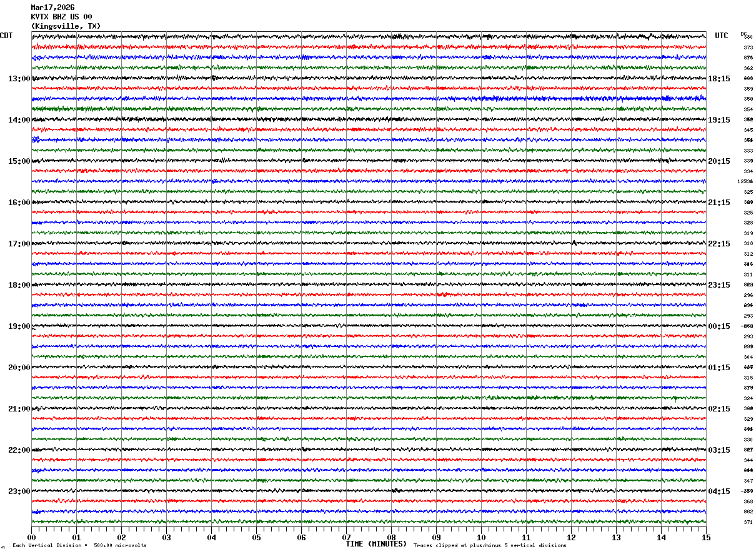Click the DC offset value 359
Image resolution: width=756 pixels, height=554 pixels.
[x=748, y=89]
